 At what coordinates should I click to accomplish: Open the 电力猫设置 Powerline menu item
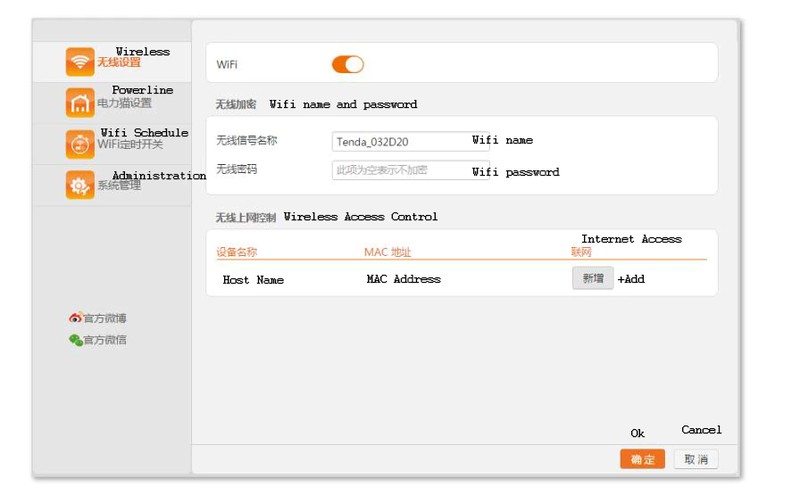coord(124,103)
